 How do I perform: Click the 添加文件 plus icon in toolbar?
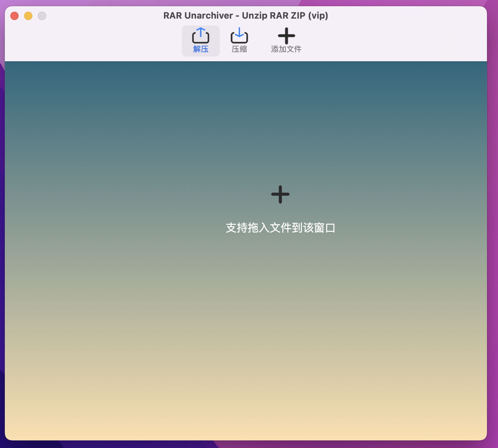(x=286, y=36)
